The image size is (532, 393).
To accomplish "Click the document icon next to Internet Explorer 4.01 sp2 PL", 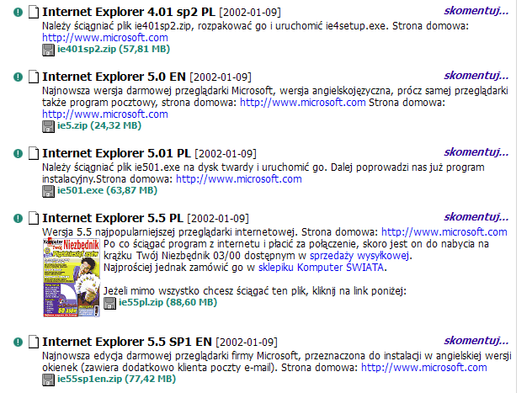I will 34,12.
